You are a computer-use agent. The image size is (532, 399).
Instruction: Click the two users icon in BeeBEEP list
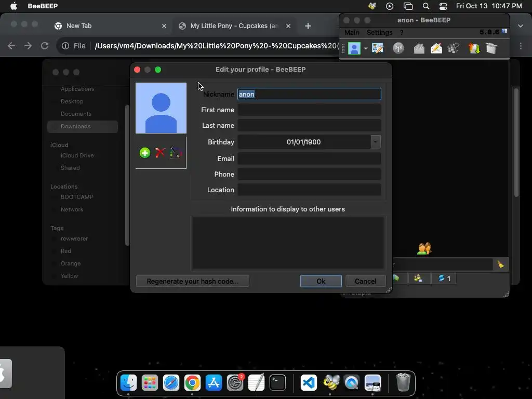point(424,248)
